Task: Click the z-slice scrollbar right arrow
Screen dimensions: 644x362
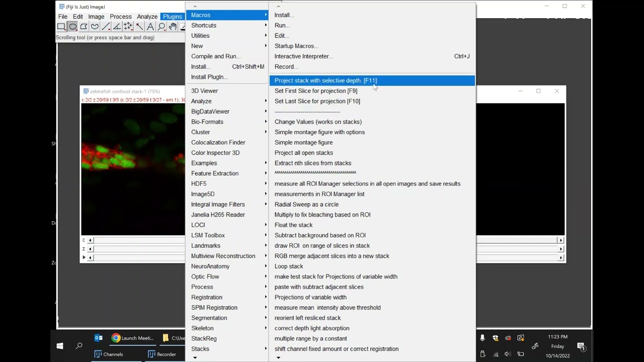Action: (x=561, y=249)
